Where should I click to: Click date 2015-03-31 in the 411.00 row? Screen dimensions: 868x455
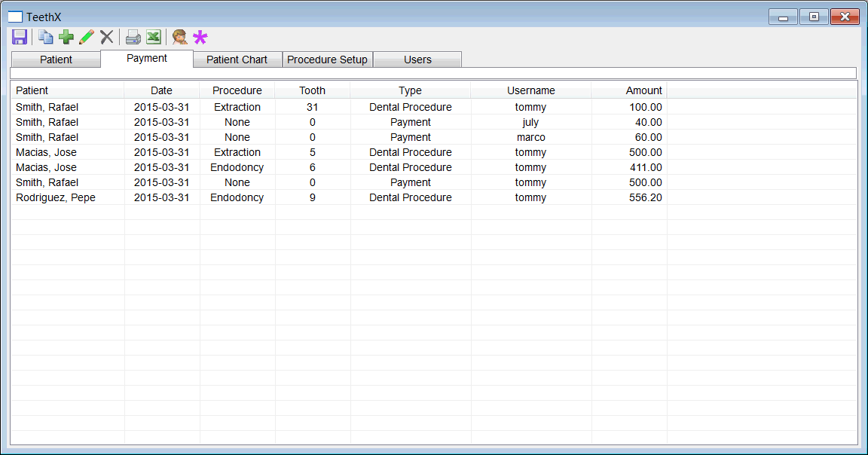162,167
